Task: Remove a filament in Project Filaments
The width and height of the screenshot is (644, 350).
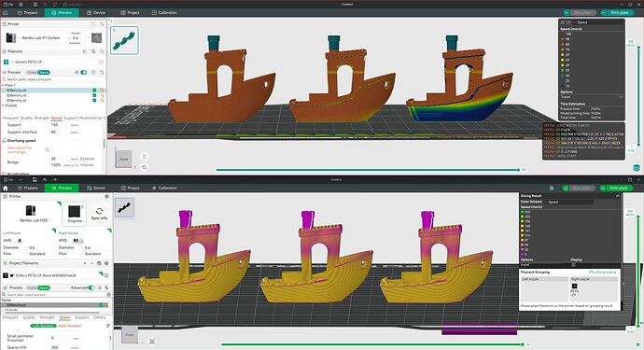Action: point(92,263)
